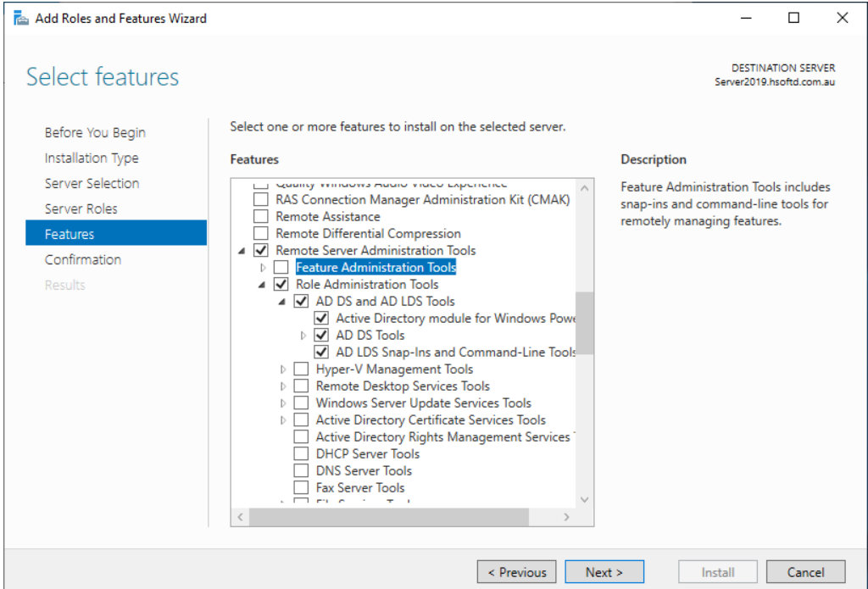The image size is (868, 589).
Task: Uncheck AD LDS Snap-Ins and Command-Line Tools
Action: [321, 352]
